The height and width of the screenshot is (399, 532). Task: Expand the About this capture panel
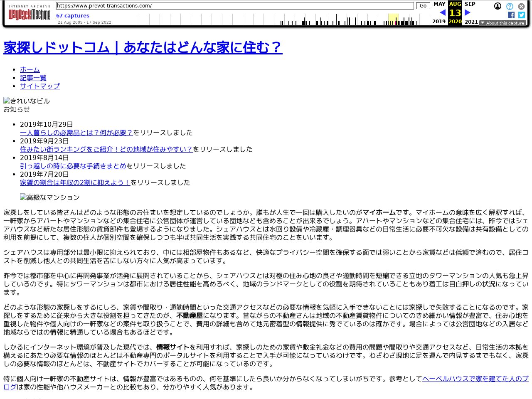point(502,23)
